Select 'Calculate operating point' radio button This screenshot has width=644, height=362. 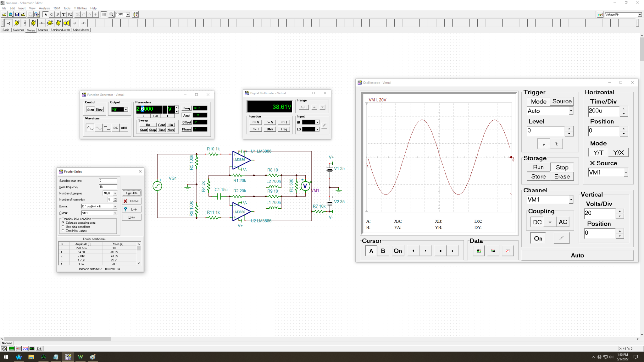(x=63, y=222)
